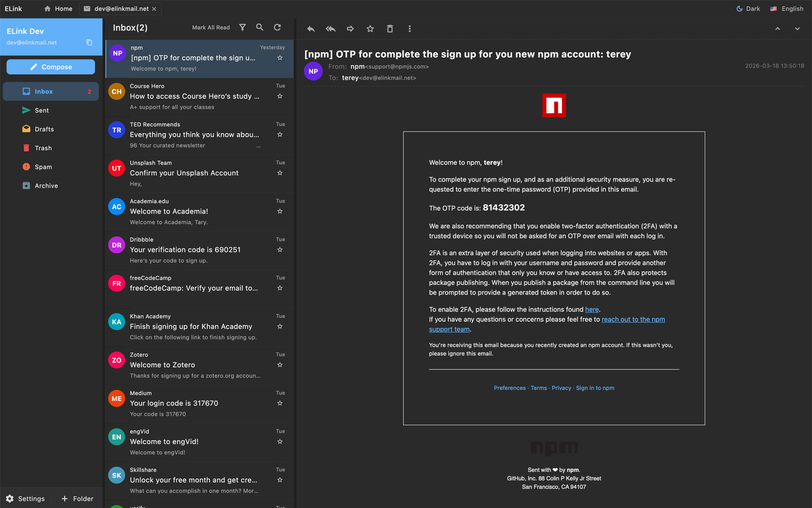Open the English language selector

point(786,9)
